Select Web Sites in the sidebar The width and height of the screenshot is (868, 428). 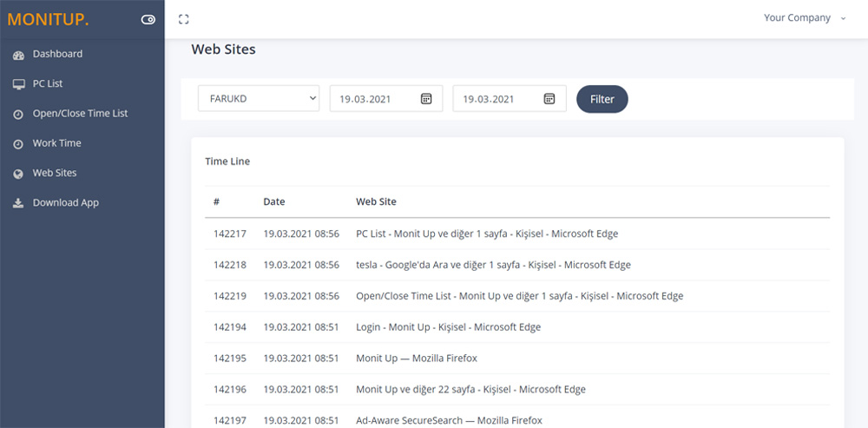55,173
